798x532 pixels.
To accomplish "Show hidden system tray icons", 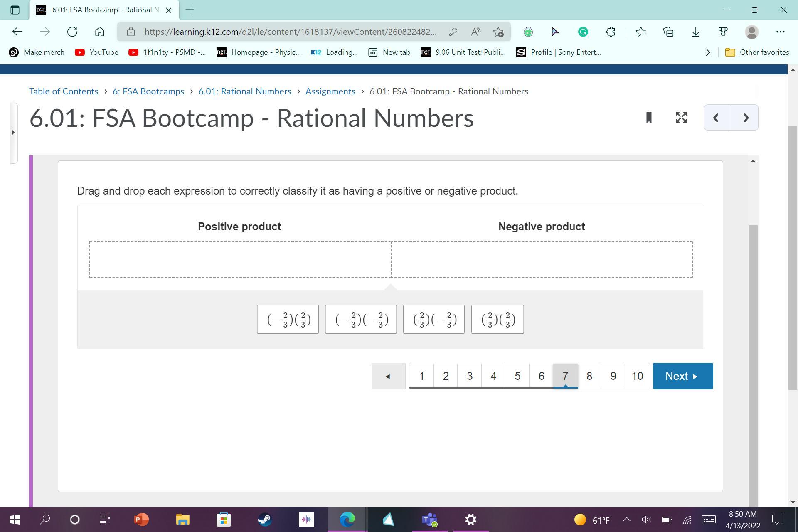I will click(626, 520).
